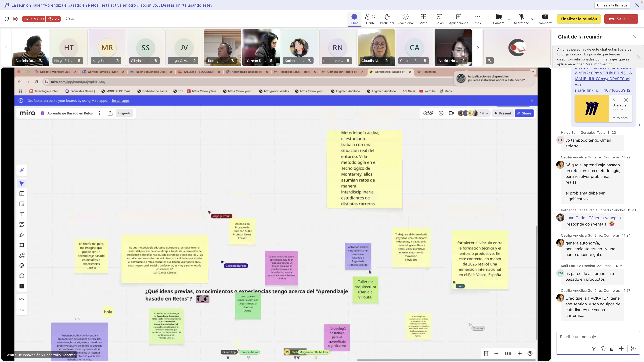The width and height of the screenshot is (644, 362).
Task: Open Salas breakout rooms
Action: [x=439, y=19]
